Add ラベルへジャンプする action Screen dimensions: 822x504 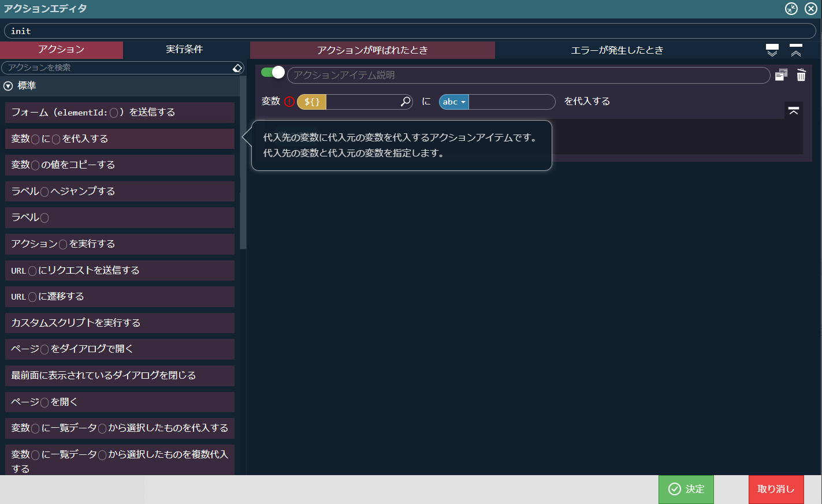click(120, 191)
